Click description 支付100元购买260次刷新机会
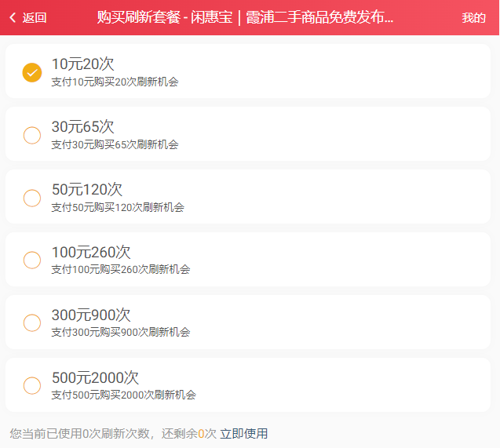This screenshot has width=500, height=448. pos(121,270)
